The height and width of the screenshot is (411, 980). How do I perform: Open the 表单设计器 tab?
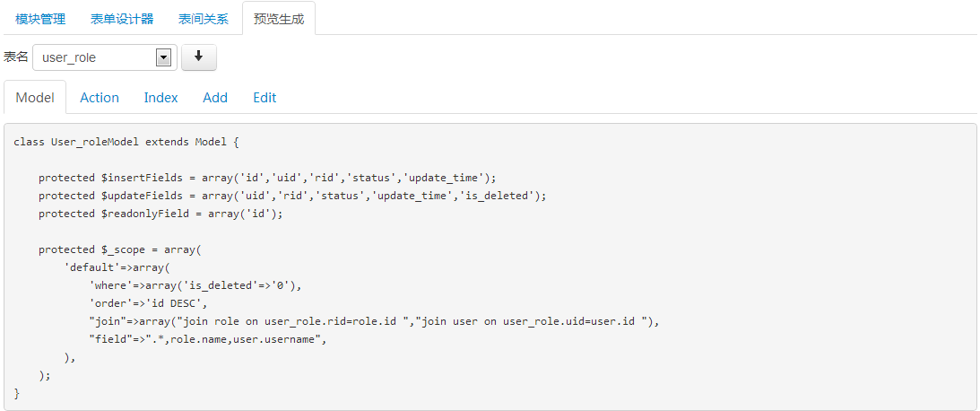coord(122,18)
